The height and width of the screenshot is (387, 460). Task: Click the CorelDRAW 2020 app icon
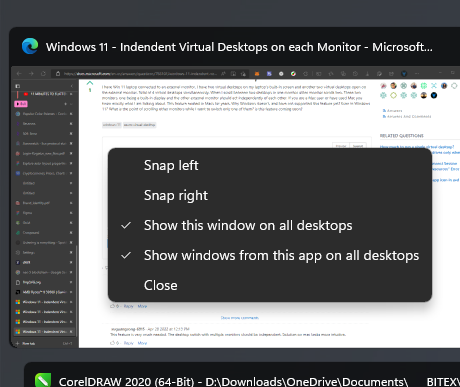[43, 380]
